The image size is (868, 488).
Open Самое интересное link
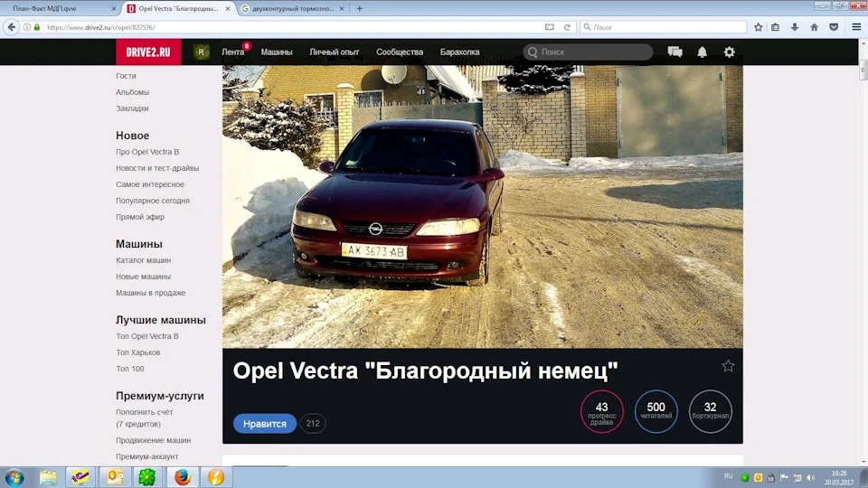(150, 184)
